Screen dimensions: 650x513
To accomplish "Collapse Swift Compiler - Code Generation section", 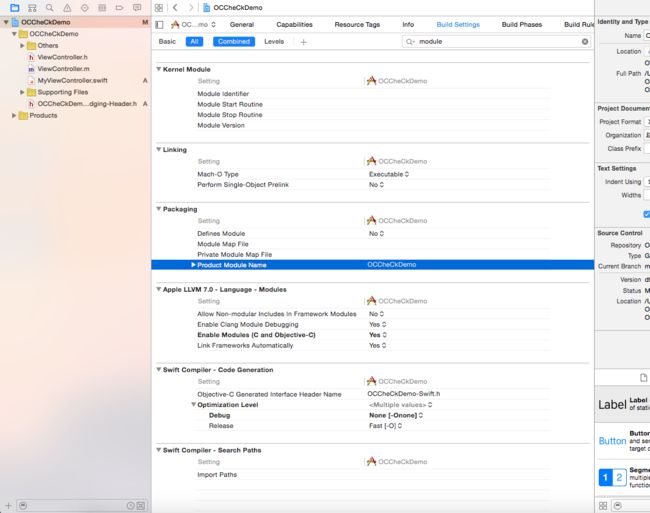I will click(158, 370).
